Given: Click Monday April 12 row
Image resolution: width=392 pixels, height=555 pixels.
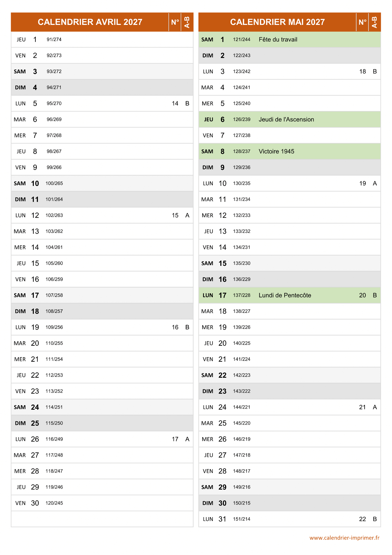Looking at the screenshot, I should (102, 215).
